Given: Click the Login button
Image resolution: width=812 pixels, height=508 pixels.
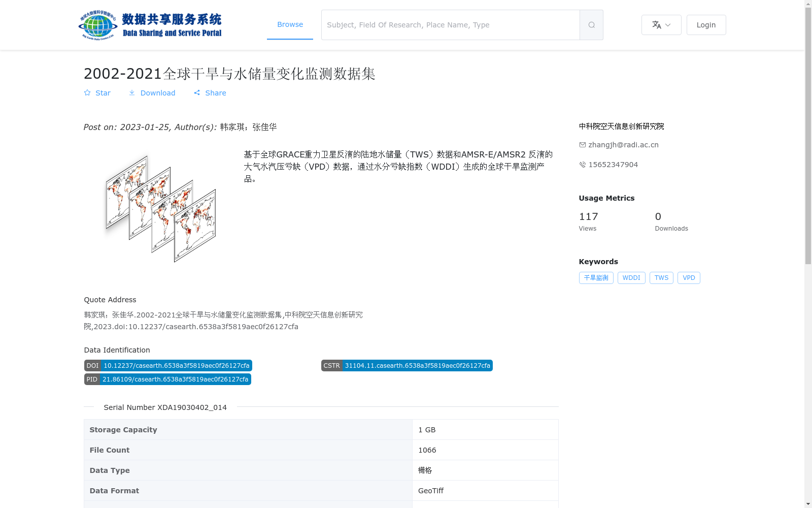Looking at the screenshot, I should 706,25.
